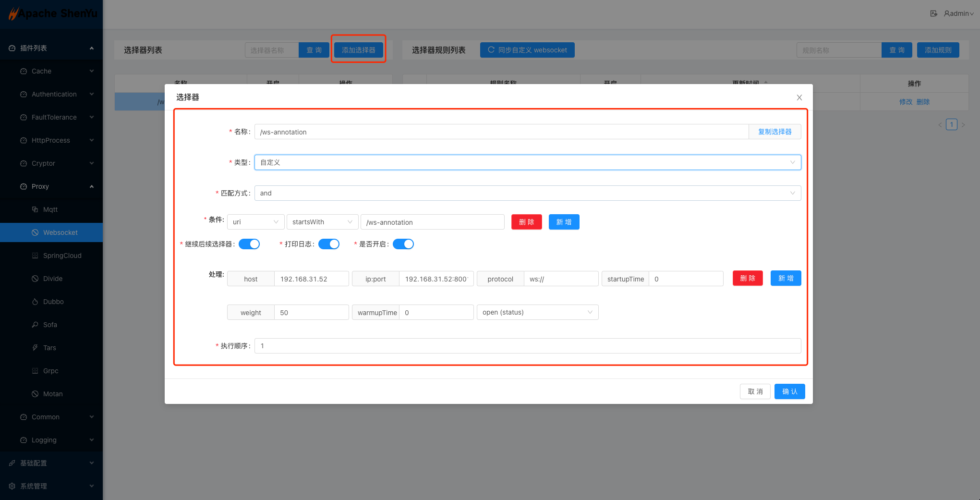The width and height of the screenshot is (980, 500).
Task: Click the red delete button for condition
Action: pos(526,222)
